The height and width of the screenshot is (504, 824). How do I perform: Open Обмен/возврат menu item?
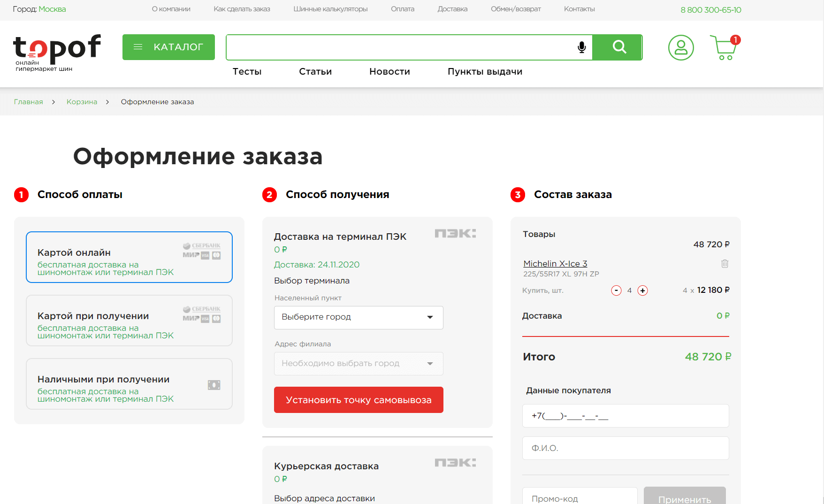tap(516, 9)
